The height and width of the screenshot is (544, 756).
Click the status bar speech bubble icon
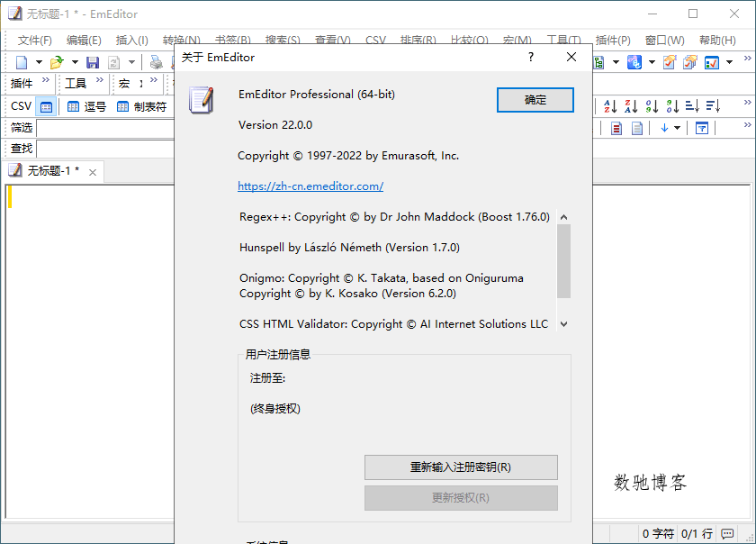727,533
